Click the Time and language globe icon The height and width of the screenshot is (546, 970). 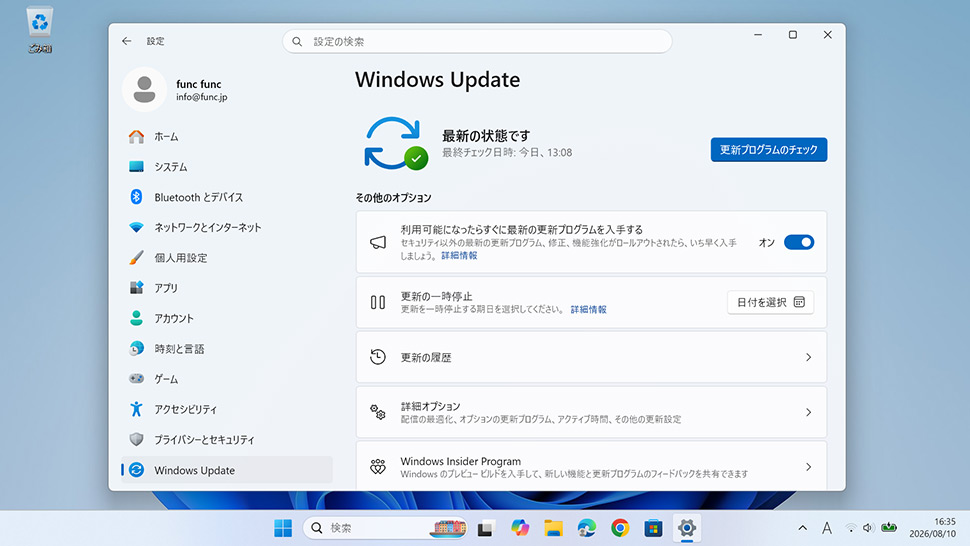tap(136, 348)
